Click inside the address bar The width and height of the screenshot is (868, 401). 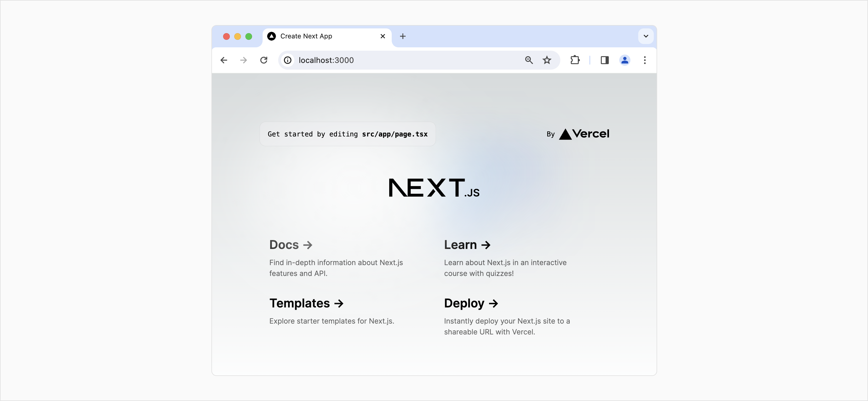(404, 60)
